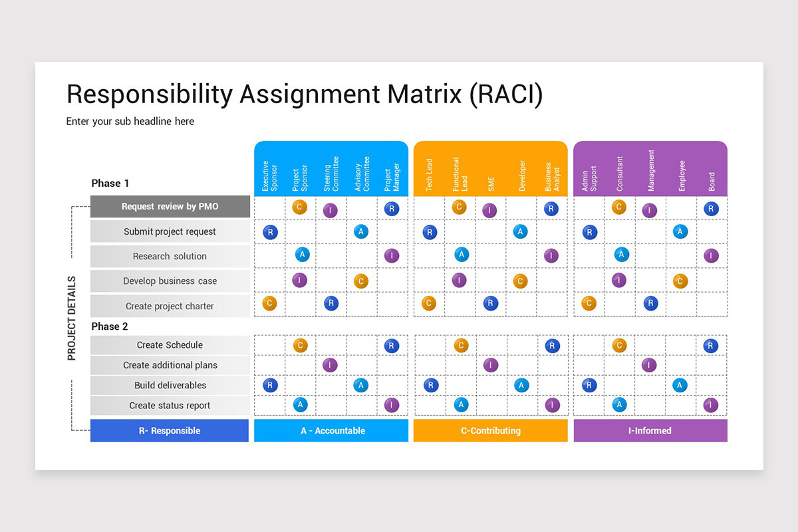Select the A - Accountable legend box
The height and width of the screenshot is (532, 798).
pyautogui.click(x=331, y=430)
